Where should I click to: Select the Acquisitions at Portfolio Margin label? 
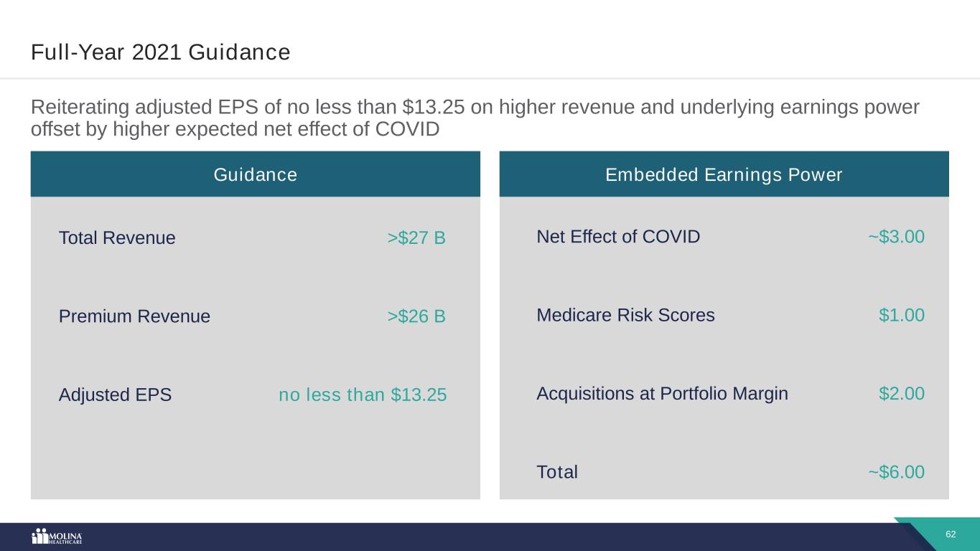pyautogui.click(x=662, y=393)
